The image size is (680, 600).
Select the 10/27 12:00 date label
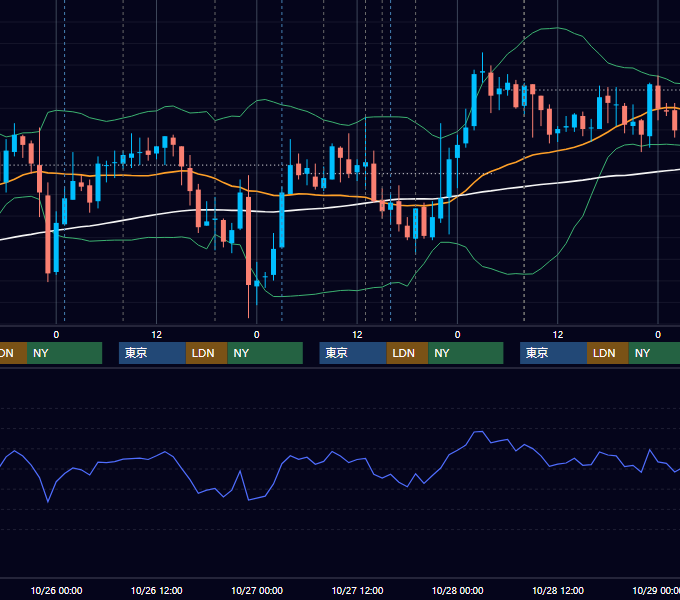point(357,590)
